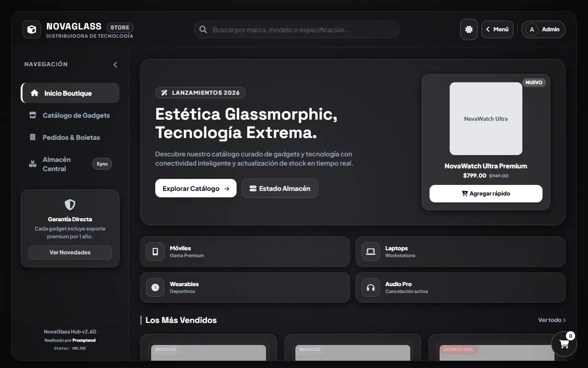This screenshot has width=588, height=368.
Task: Click the Wearables clock icon
Action: click(x=155, y=287)
